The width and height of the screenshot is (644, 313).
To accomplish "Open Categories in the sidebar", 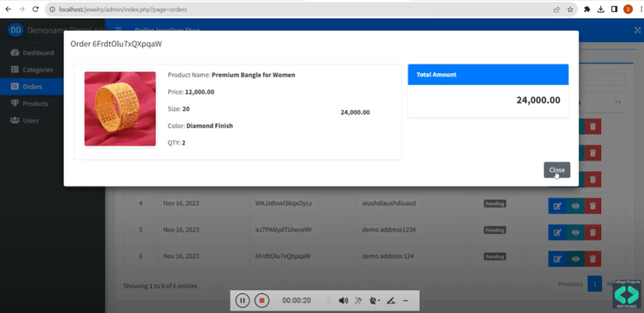I will (32, 70).
